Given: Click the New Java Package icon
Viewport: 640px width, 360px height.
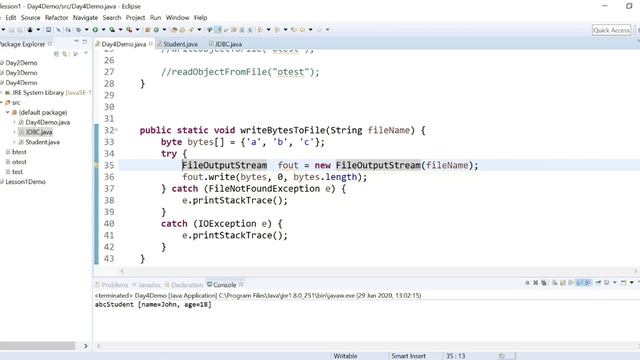Looking at the screenshot, I should point(147,29).
